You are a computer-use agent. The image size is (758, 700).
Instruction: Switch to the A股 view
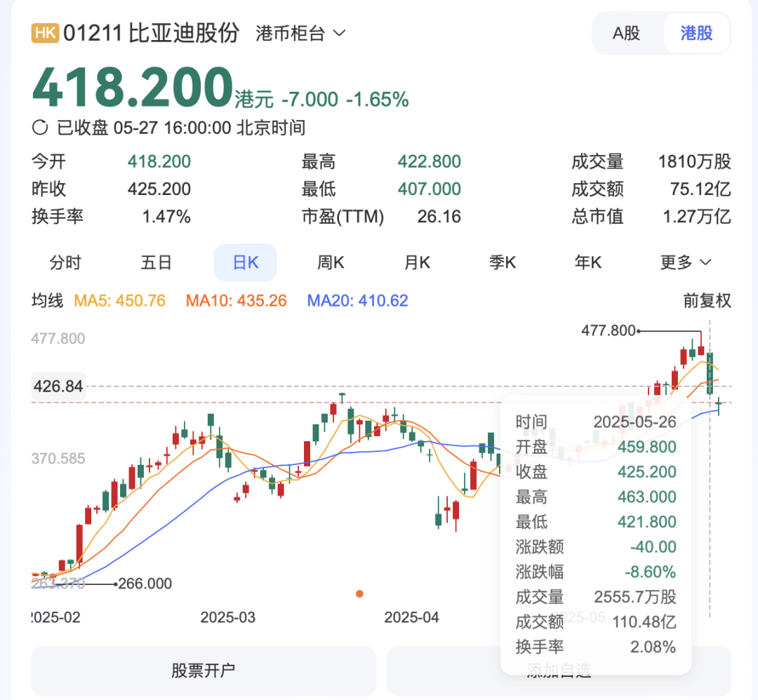tap(626, 34)
